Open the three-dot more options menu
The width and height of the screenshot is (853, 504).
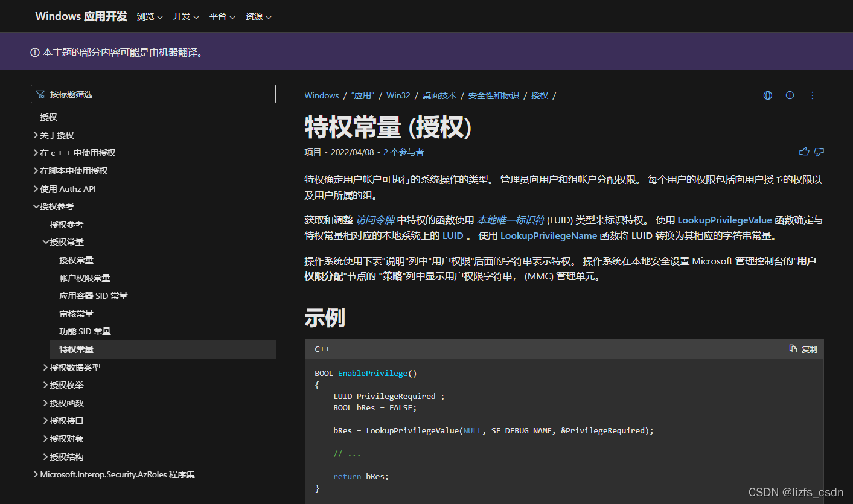pyautogui.click(x=812, y=95)
